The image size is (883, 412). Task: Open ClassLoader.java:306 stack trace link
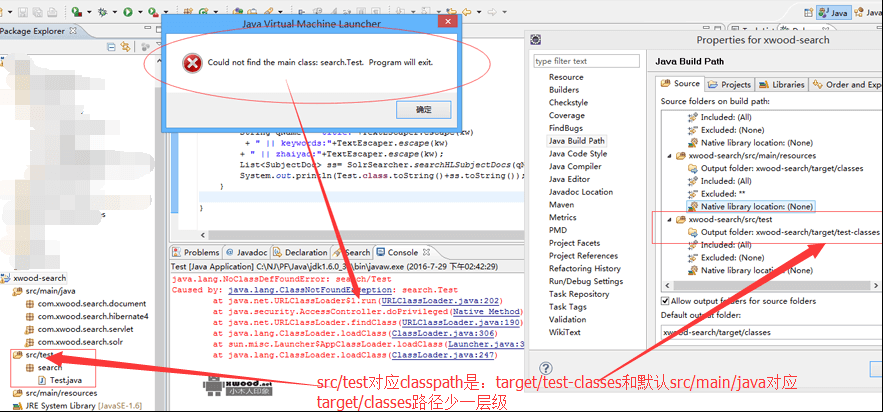click(x=442, y=333)
